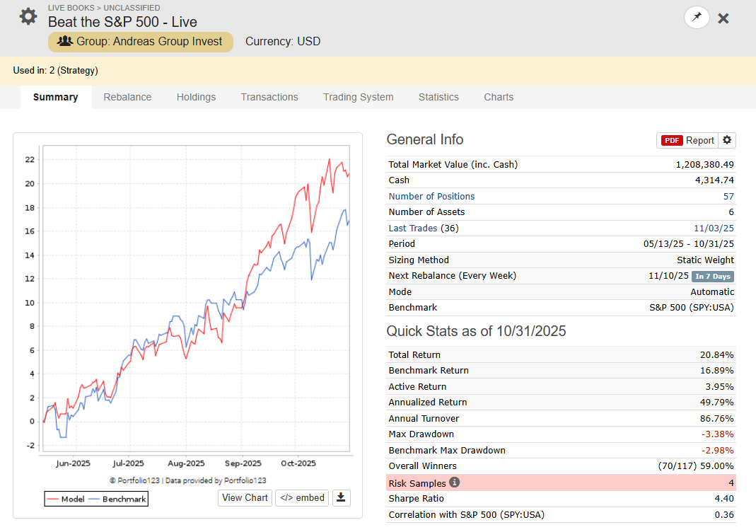This screenshot has height=532, width=756.
Task: Click the Mode value Automatic
Action: (x=712, y=291)
